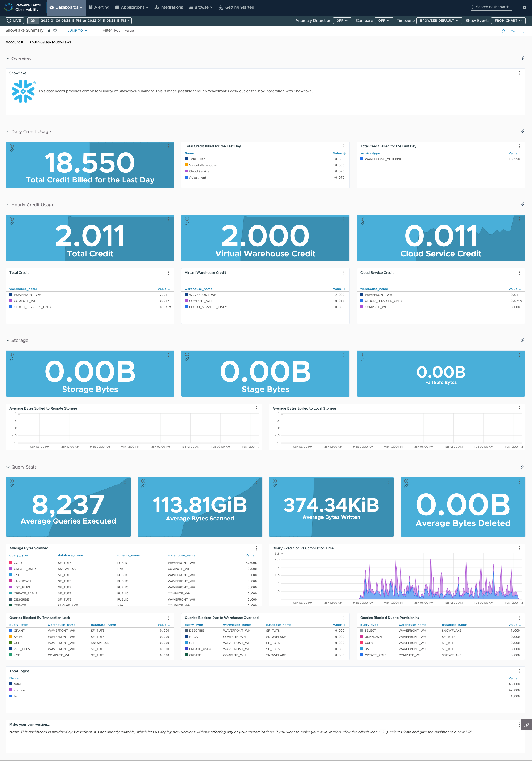Show info for Cloud Service Credit chart
Image resolution: width=532 pixels, height=761 pixels.
(x=362, y=219)
